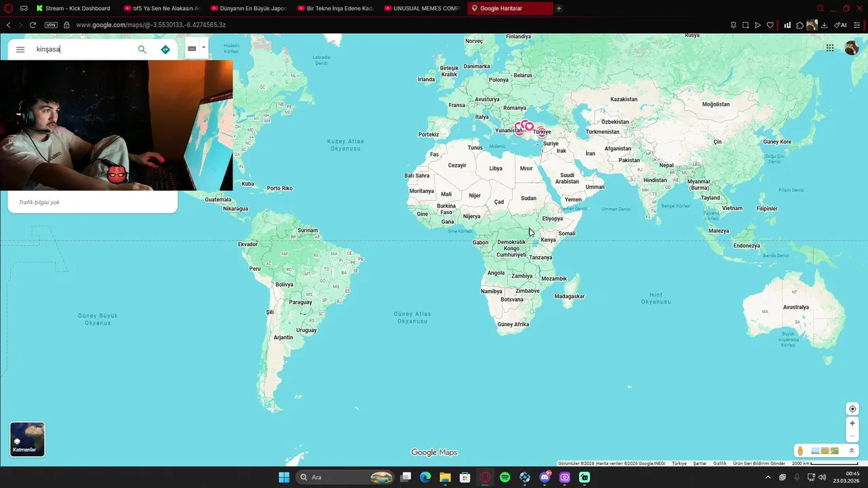Click the 'Kazakistan' country label

tap(623, 99)
